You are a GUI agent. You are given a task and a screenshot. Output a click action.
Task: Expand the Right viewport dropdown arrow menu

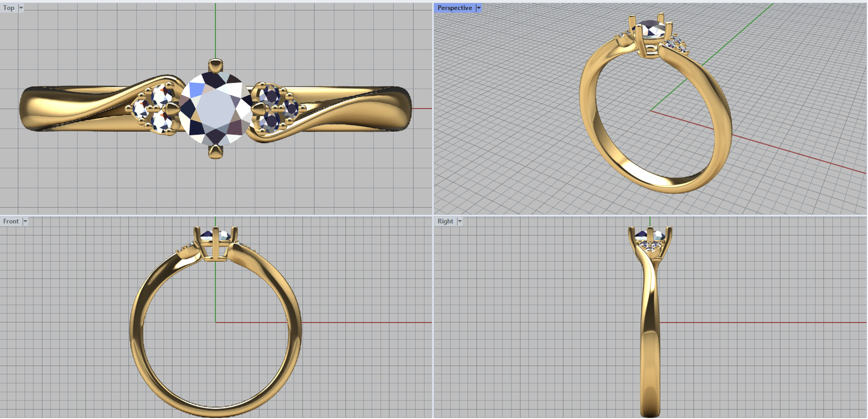[459, 221]
